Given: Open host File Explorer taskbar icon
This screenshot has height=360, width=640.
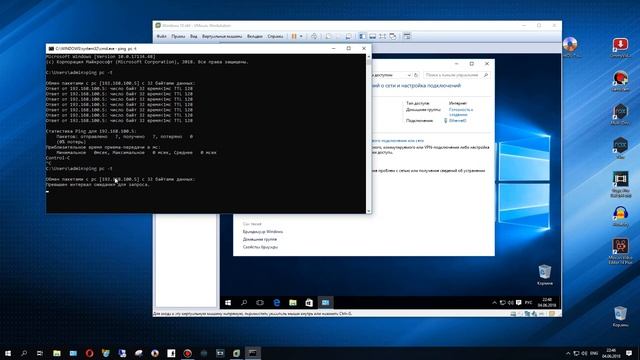Looking at the screenshot, I should point(57,353).
